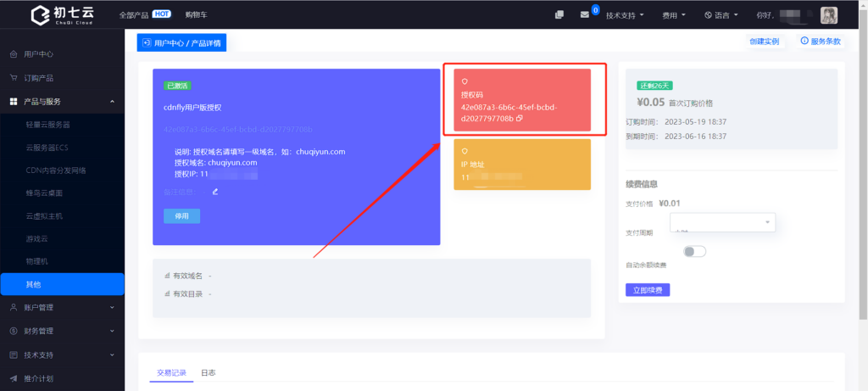Viewport: 868px width, 391px height.
Task: Open the windows/duplicate icon in top bar
Action: [559, 15]
